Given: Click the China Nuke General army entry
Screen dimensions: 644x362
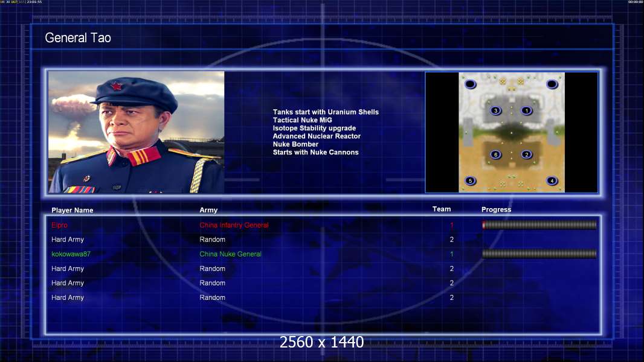Looking at the screenshot, I should pyautogui.click(x=230, y=254).
